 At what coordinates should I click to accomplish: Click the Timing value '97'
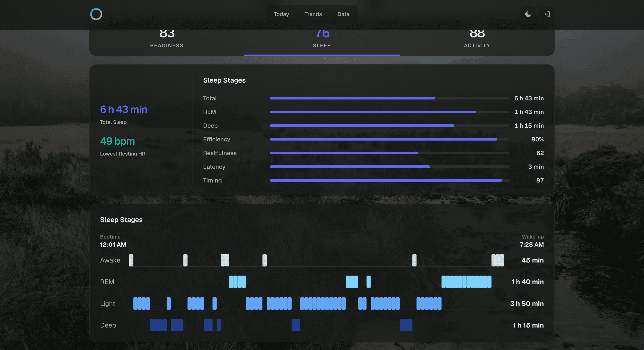(x=540, y=180)
